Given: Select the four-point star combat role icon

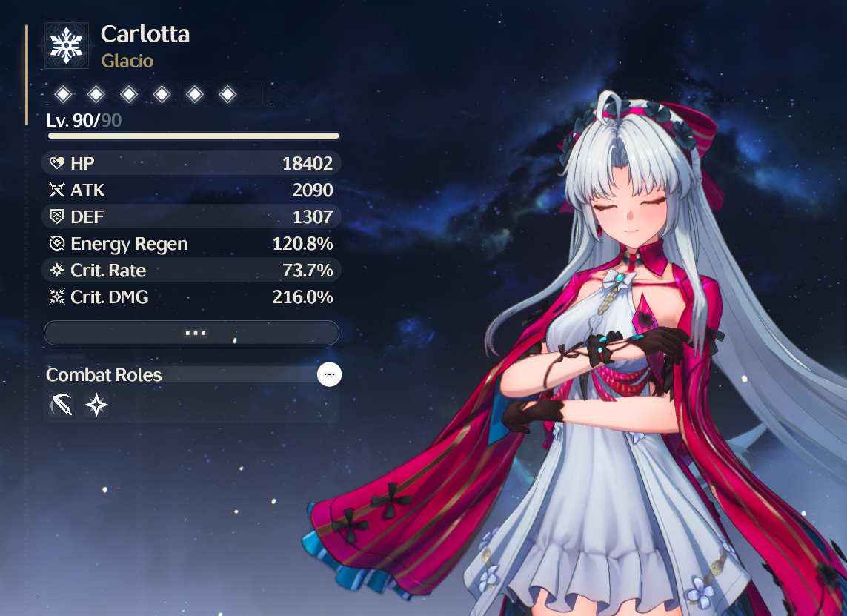Looking at the screenshot, I should (x=96, y=405).
